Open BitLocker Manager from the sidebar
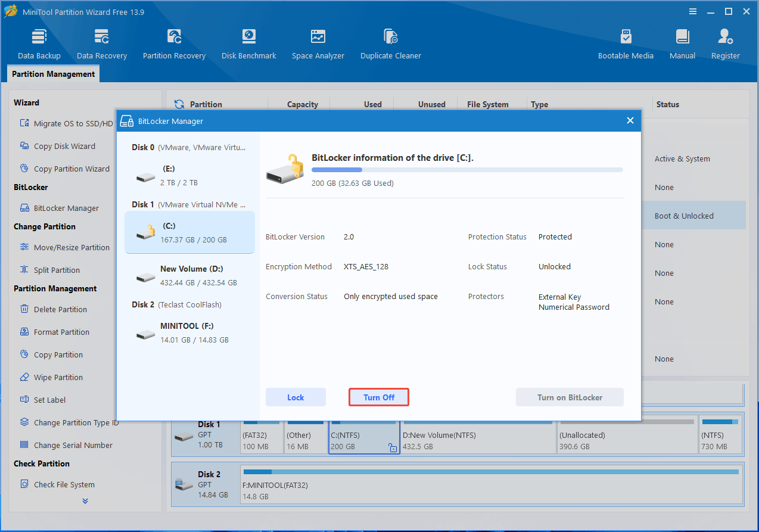Screen dimensions: 759x532 59,208
